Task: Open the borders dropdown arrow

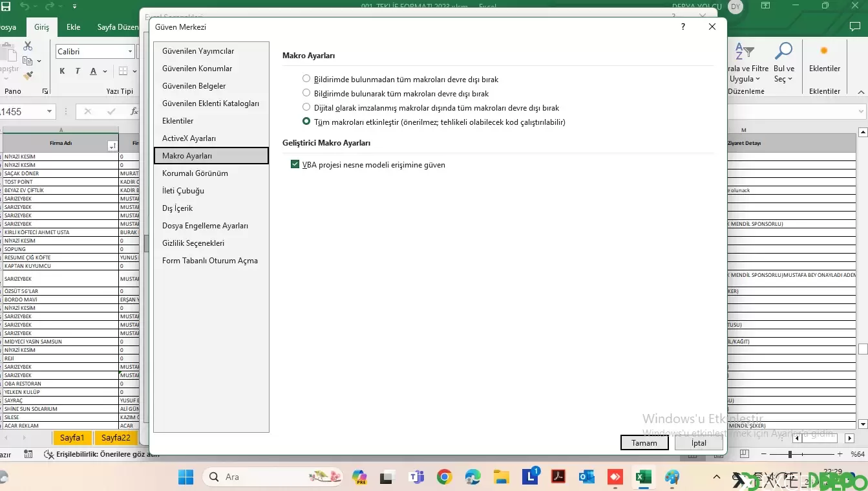Action: coord(134,71)
